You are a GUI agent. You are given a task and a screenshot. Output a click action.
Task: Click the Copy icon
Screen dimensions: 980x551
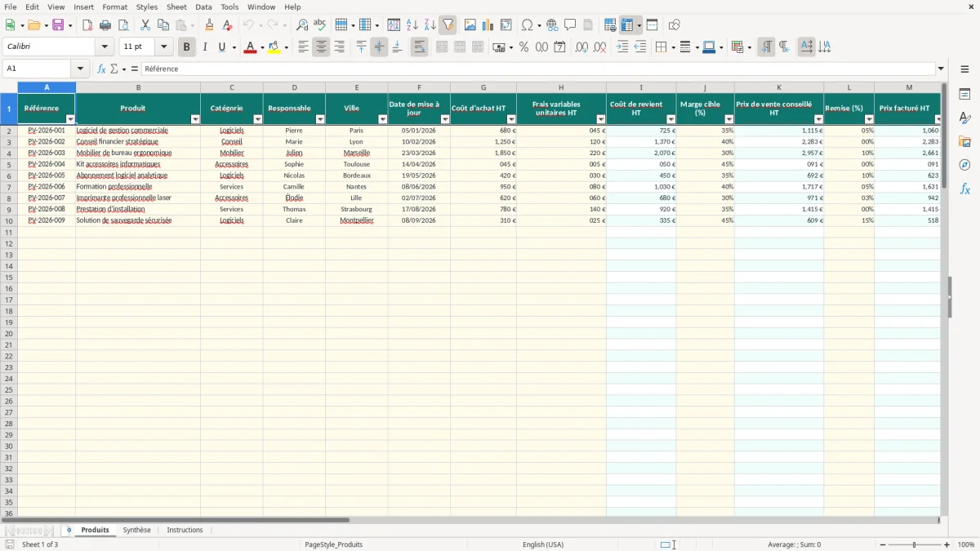[163, 25]
